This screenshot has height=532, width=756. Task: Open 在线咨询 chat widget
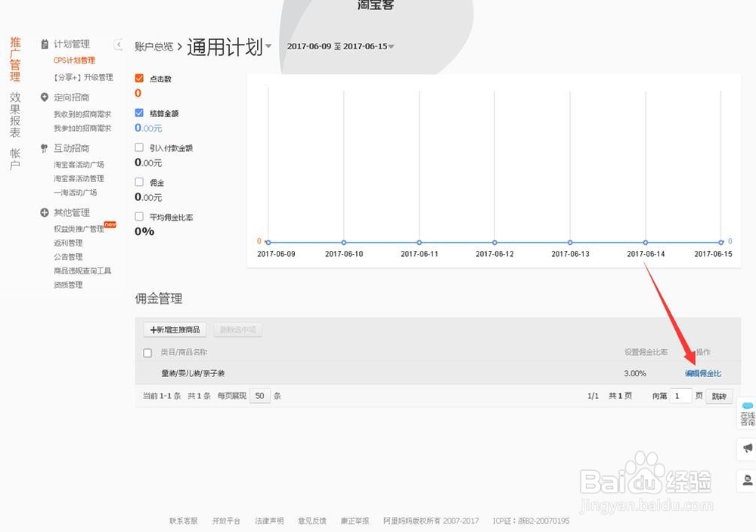coord(748,413)
